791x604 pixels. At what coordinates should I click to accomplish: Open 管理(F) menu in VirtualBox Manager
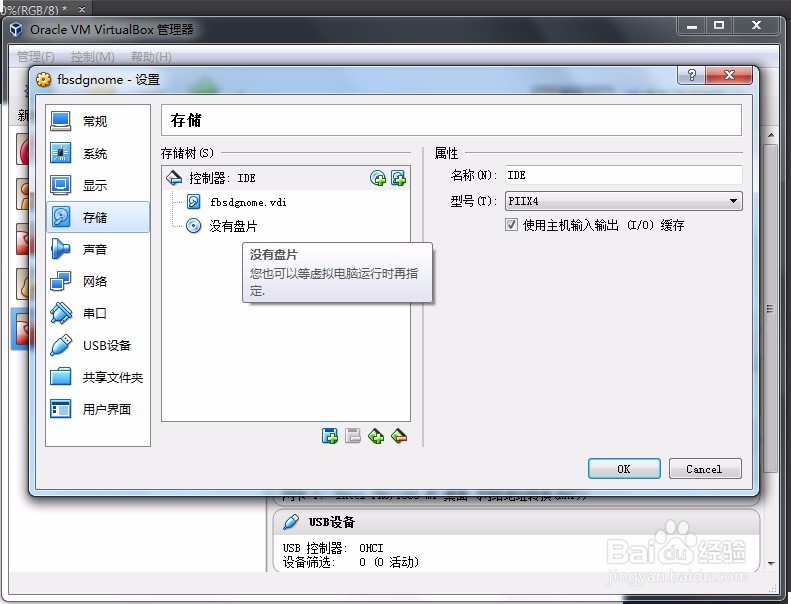pyautogui.click(x=36, y=57)
